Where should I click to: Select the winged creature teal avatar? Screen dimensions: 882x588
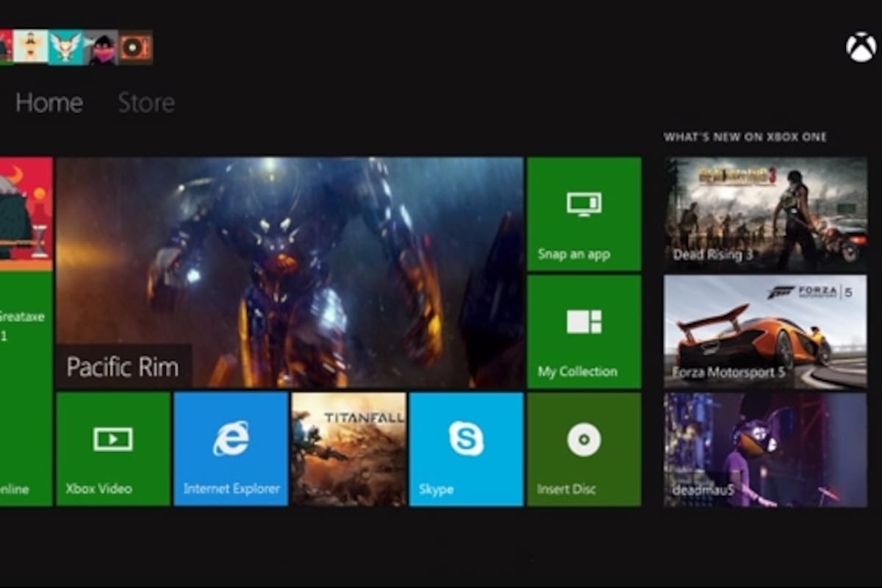pyautogui.click(x=67, y=47)
